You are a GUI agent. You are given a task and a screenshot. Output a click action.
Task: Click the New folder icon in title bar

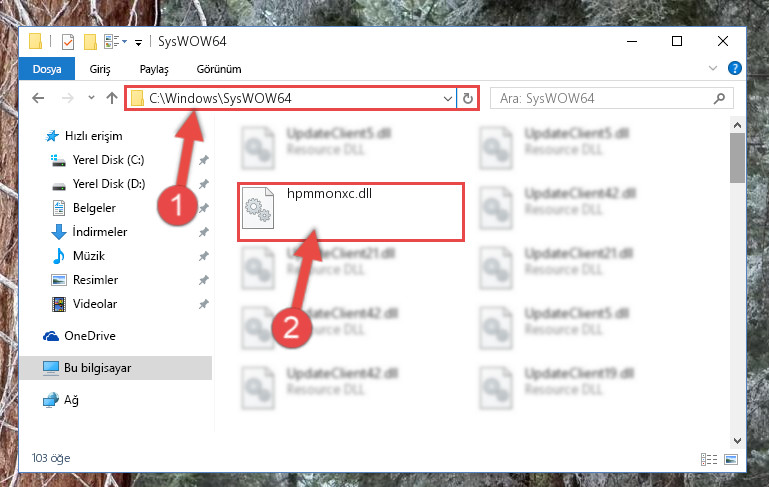pyautogui.click(x=90, y=42)
